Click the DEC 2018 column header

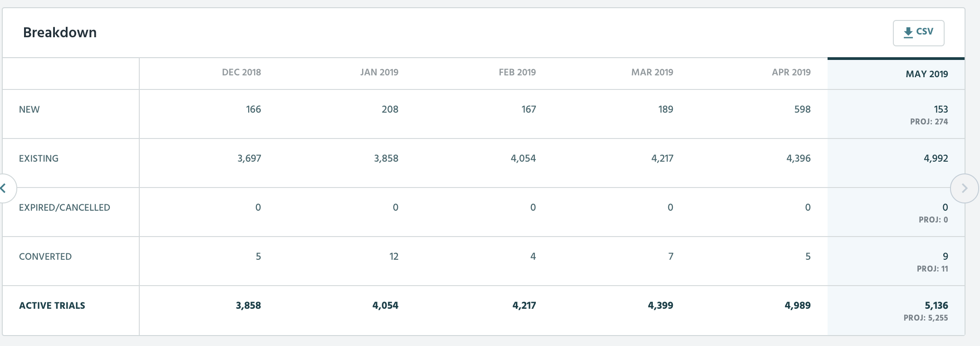(241, 72)
